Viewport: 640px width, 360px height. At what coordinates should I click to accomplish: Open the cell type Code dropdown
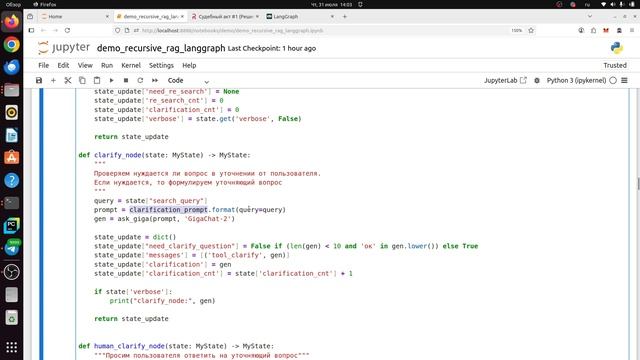click(188, 81)
